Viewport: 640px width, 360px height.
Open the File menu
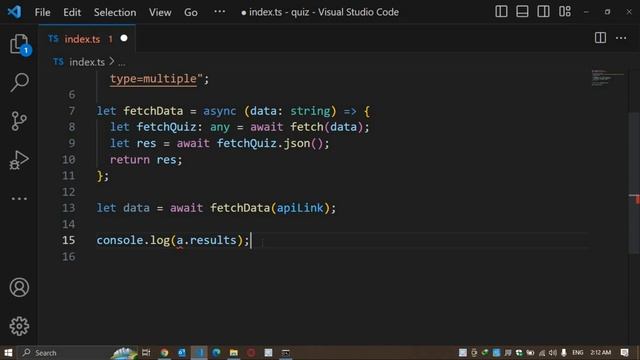coord(42,12)
